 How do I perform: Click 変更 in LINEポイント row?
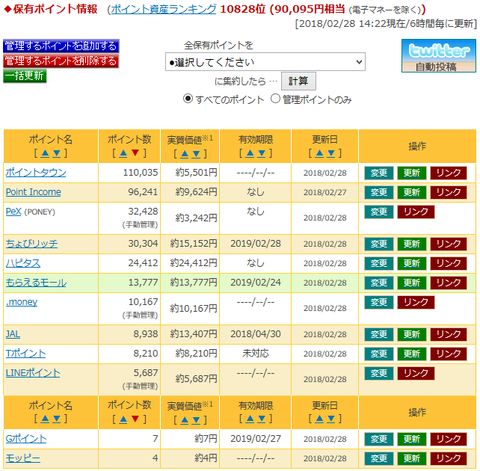click(379, 373)
